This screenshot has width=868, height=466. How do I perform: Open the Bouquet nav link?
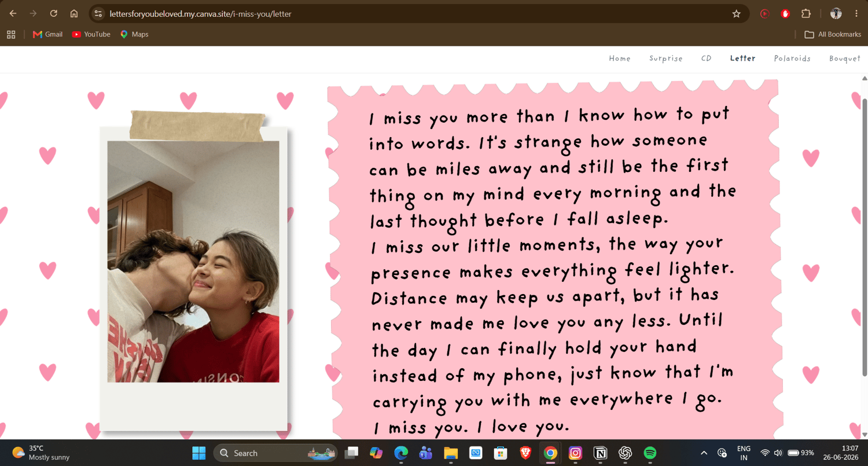point(845,58)
